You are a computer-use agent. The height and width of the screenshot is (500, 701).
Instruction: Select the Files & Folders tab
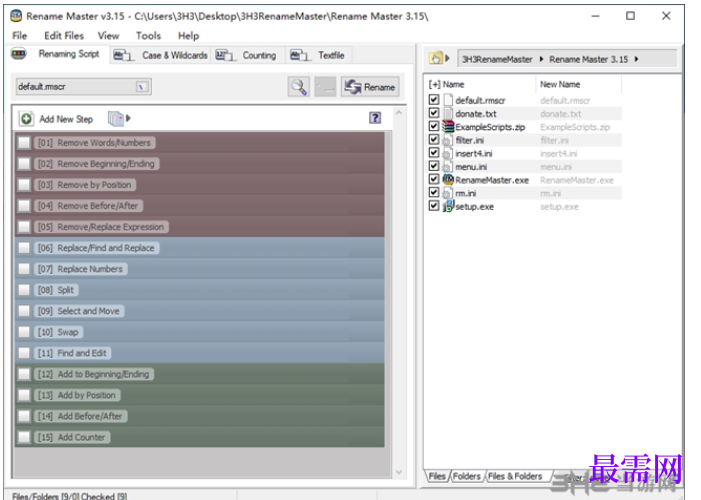pos(515,476)
